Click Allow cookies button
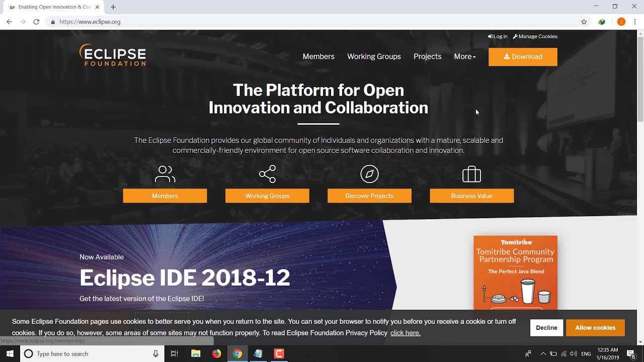 [x=595, y=328]
